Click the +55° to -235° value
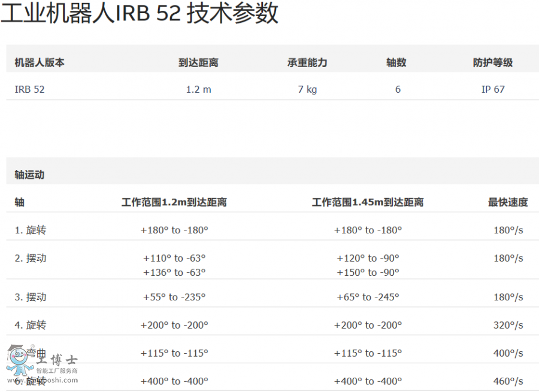Viewport: 539px width, 392px height. pyautogui.click(x=174, y=297)
